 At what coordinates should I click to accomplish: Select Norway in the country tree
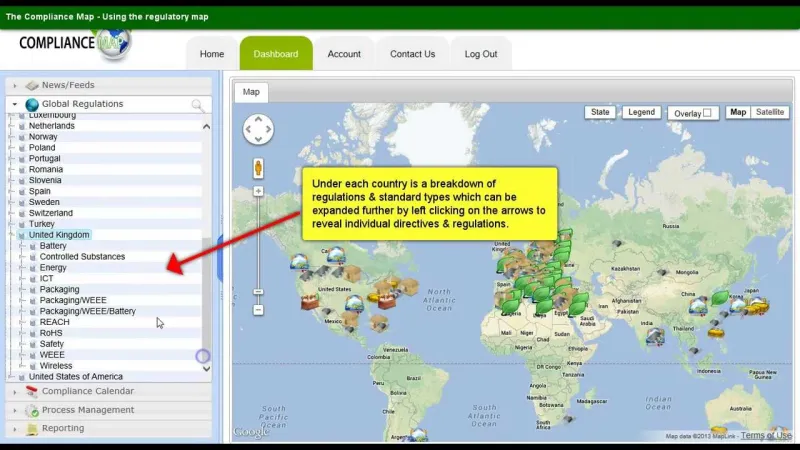pos(43,137)
